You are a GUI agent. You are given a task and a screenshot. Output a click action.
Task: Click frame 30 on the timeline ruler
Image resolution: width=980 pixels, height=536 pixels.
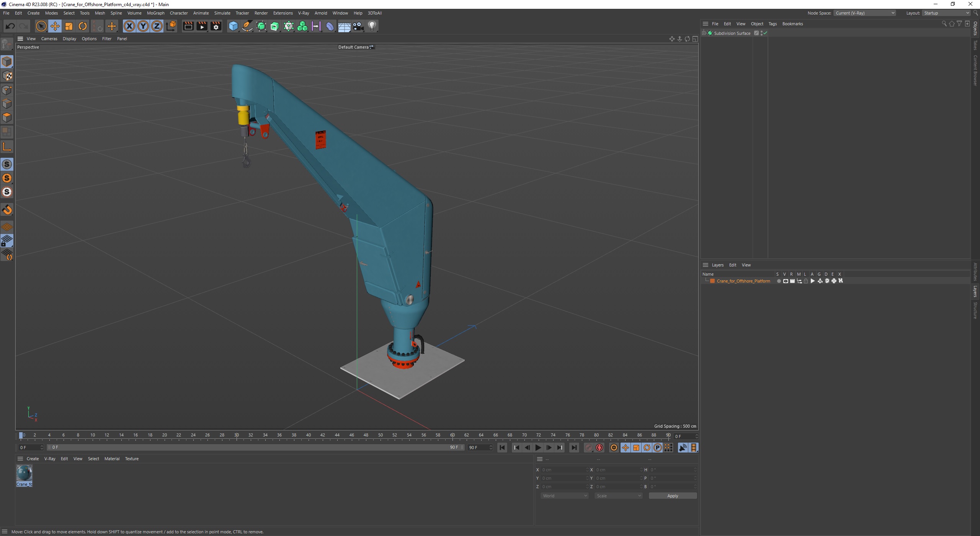click(237, 435)
